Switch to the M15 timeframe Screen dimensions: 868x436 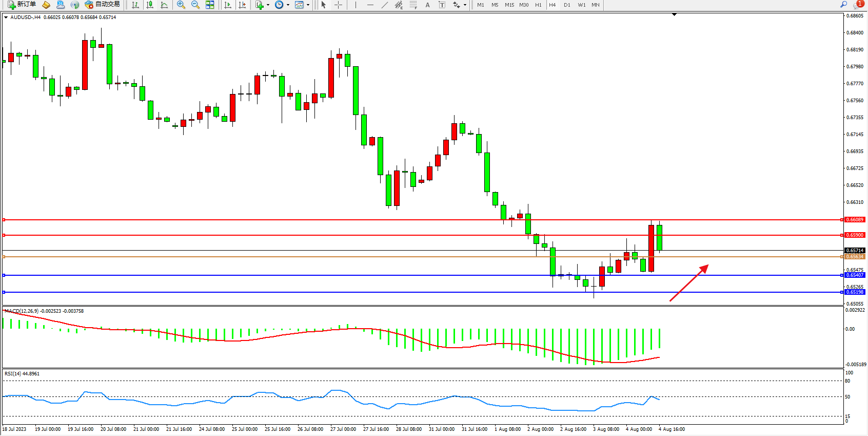point(509,5)
